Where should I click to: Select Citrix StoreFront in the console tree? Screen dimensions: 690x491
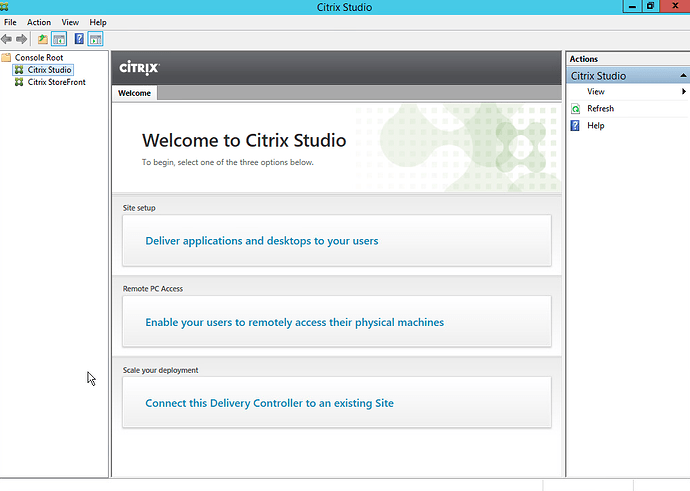(56, 82)
